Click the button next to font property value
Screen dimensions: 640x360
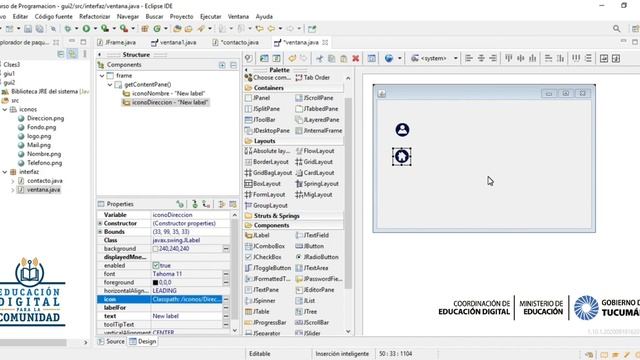pyautogui.click(x=226, y=274)
